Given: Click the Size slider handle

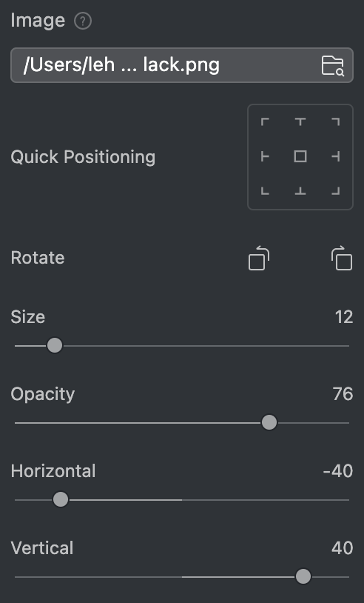Looking at the screenshot, I should point(55,345).
